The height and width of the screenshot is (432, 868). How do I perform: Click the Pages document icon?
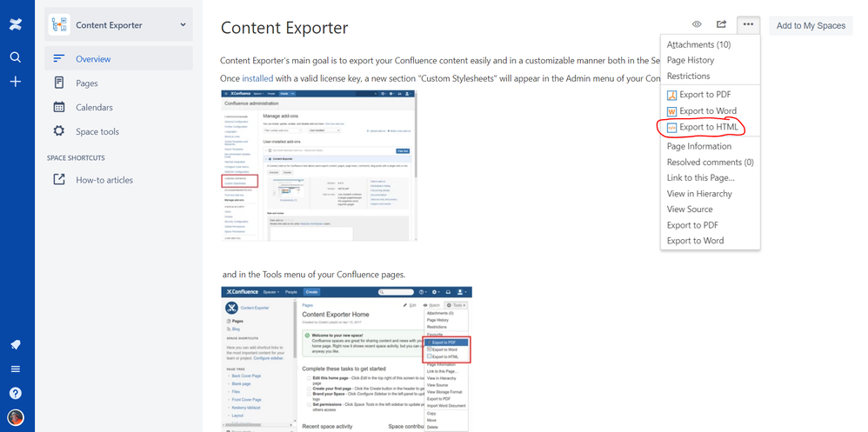58,83
